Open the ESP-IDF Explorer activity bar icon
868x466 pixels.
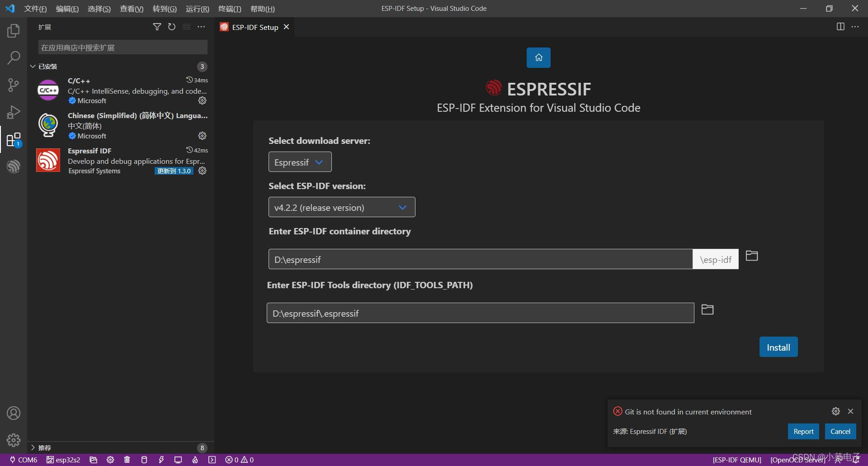14,166
